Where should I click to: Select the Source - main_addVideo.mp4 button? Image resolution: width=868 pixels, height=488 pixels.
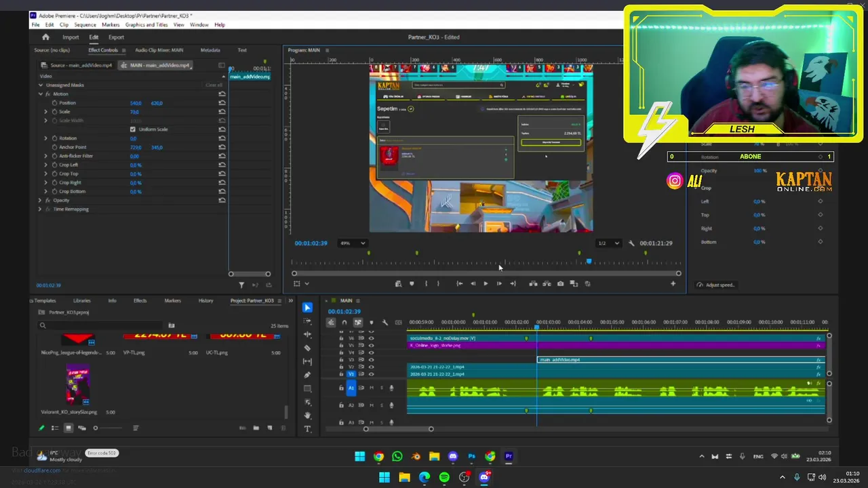pos(76,66)
